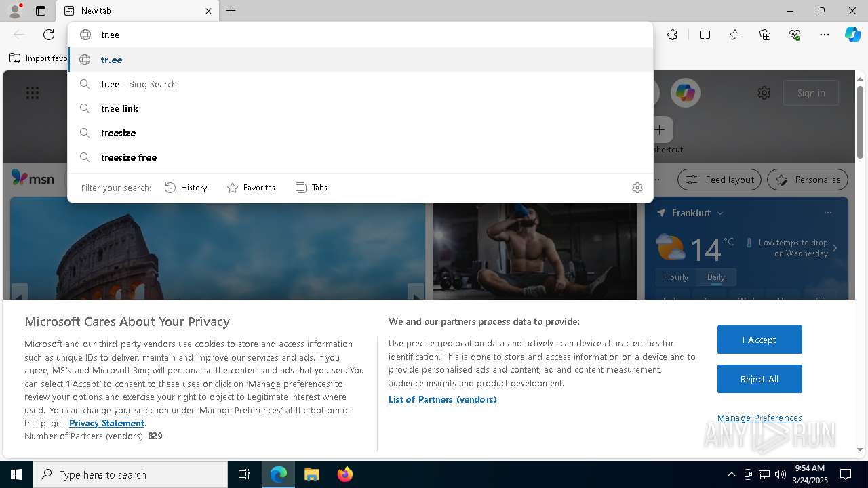Open Browser essentials heart icon
This screenshot has height=488, width=868.
pos(795,35)
